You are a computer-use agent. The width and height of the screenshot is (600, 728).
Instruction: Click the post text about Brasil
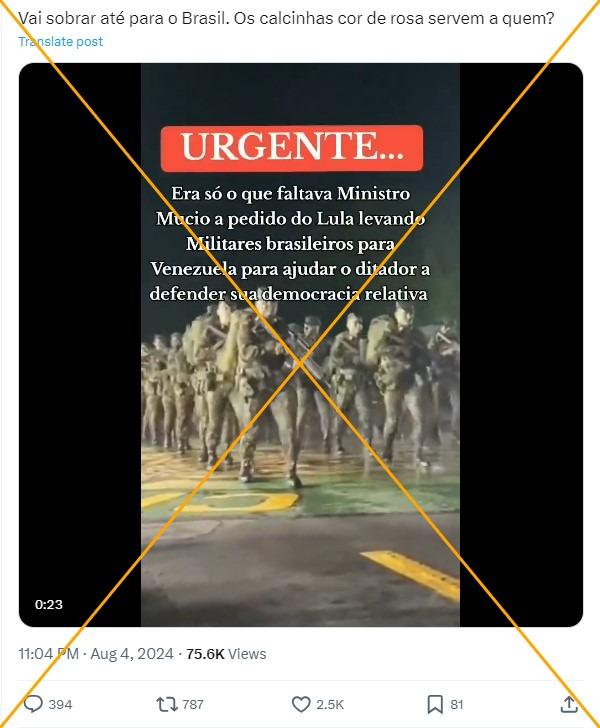(x=286, y=19)
